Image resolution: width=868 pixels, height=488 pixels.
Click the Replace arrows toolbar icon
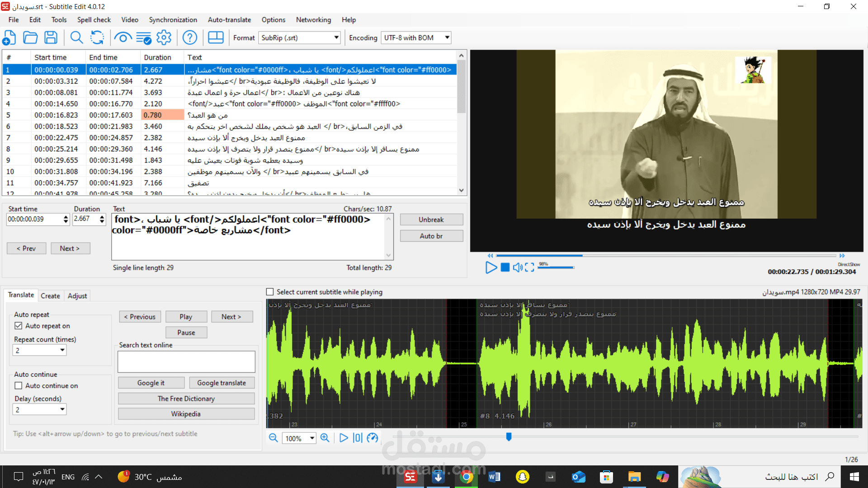[x=97, y=38]
